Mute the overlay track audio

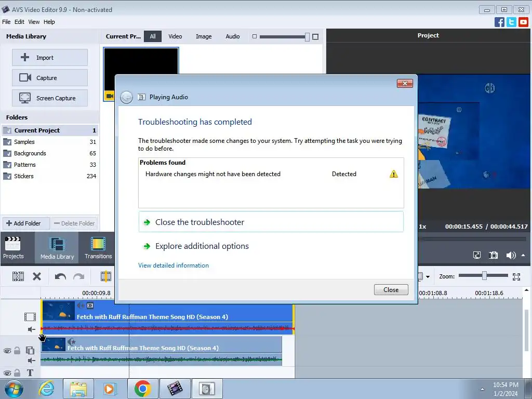[31, 361]
